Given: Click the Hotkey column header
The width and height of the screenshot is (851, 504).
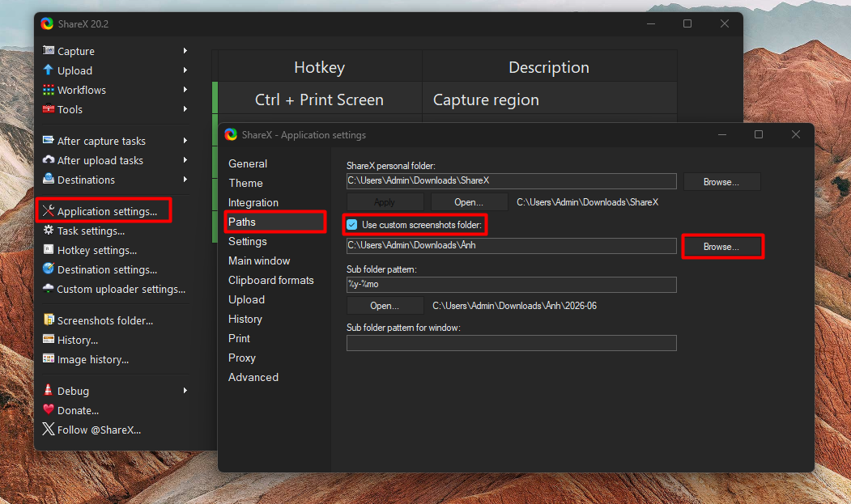Looking at the screenshot, I should click(x=320, y=66).
